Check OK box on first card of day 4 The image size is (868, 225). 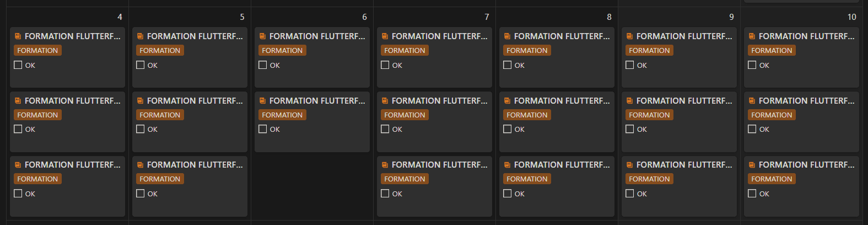coord(18,65)
